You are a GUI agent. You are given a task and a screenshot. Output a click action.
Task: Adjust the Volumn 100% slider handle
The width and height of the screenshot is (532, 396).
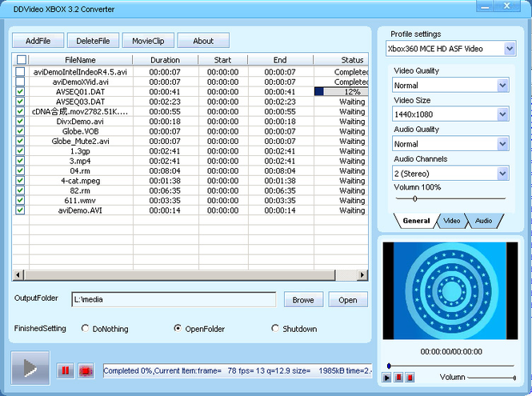click(414, 198)
